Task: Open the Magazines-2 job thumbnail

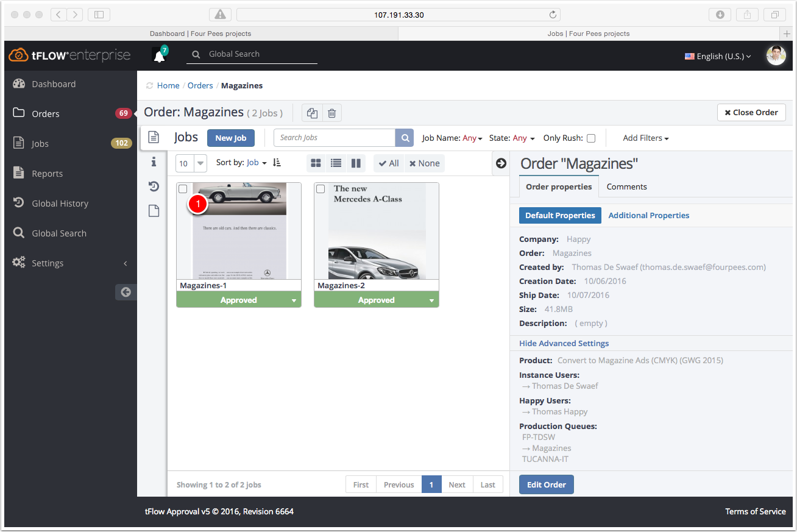Action: (x=377, y=231)
